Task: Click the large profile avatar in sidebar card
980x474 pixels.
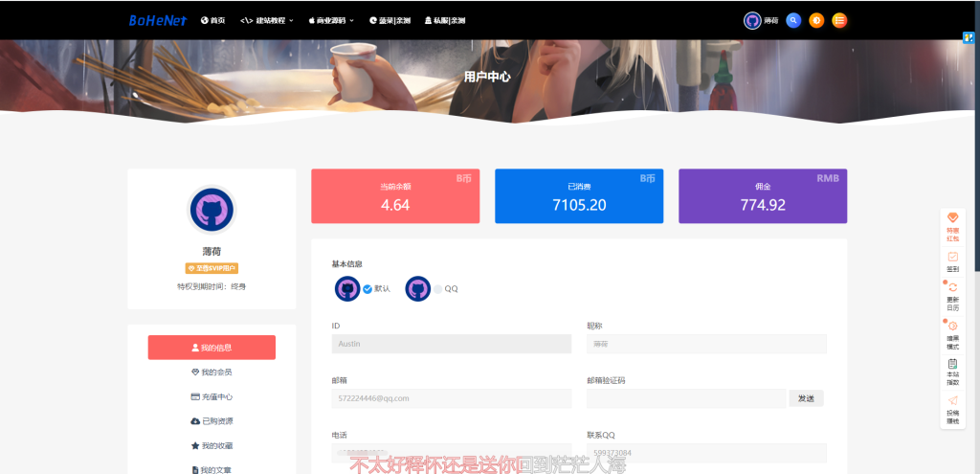Action: [212, 210]
